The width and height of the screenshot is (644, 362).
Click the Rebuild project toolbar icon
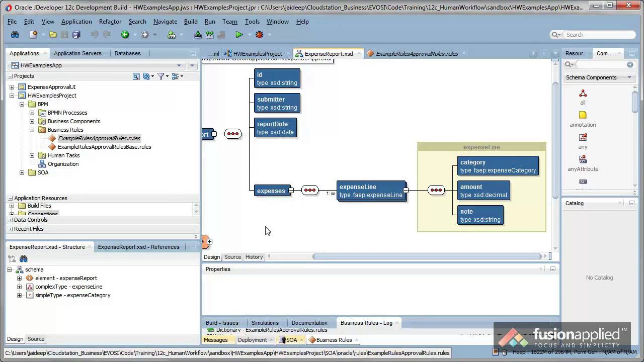click(209, 35)
